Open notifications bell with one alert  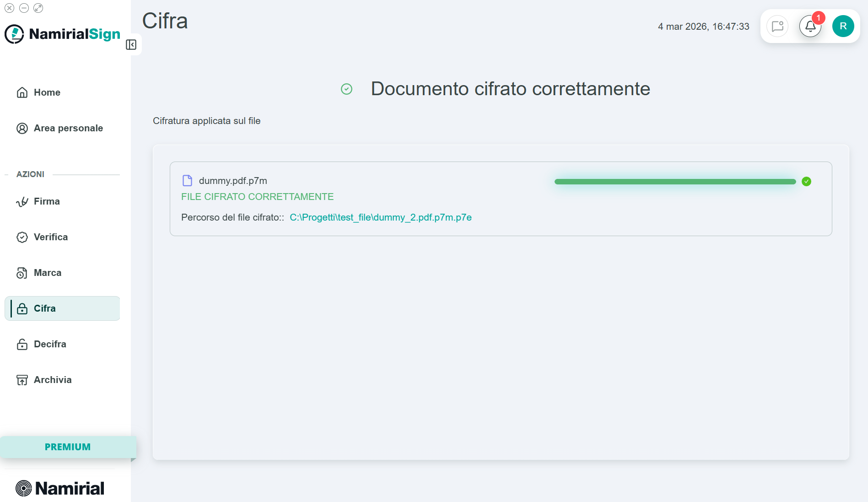pos(810,26)
